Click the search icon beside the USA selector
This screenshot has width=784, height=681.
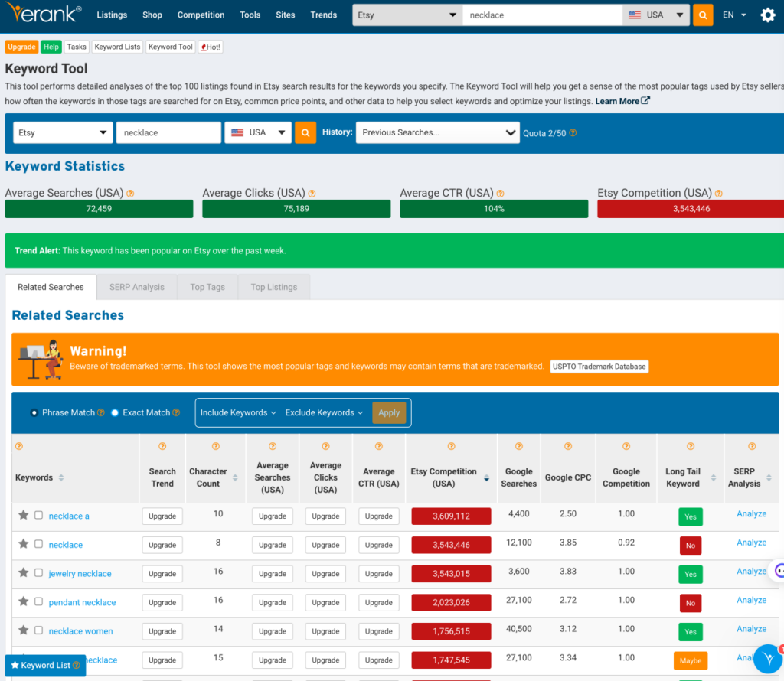[305, 132]
